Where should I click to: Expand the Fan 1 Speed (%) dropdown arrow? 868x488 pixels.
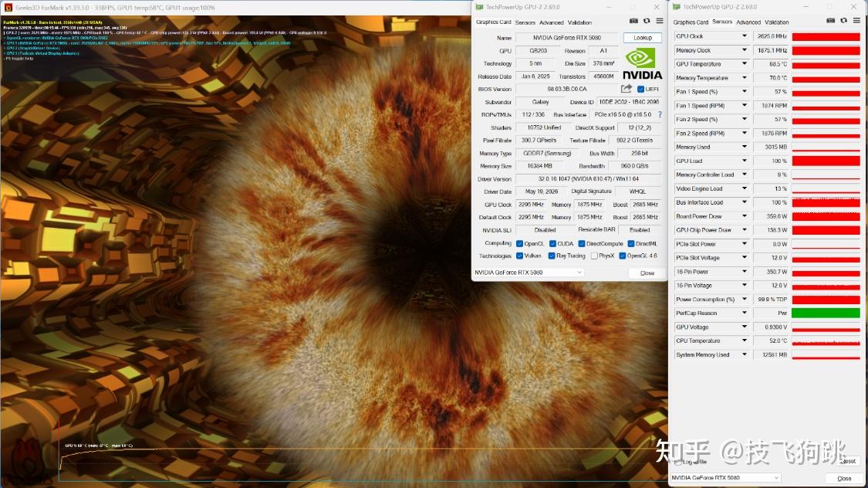point(744,91)
